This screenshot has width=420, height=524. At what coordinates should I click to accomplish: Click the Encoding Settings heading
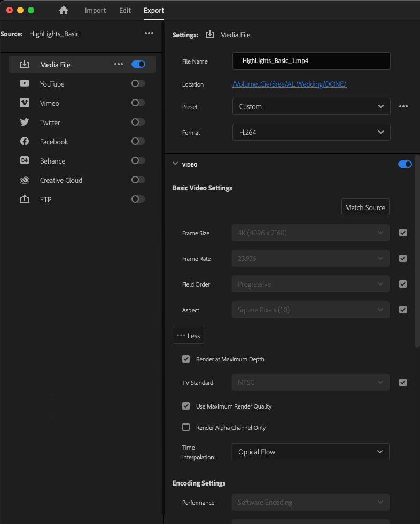click(199, 483)
